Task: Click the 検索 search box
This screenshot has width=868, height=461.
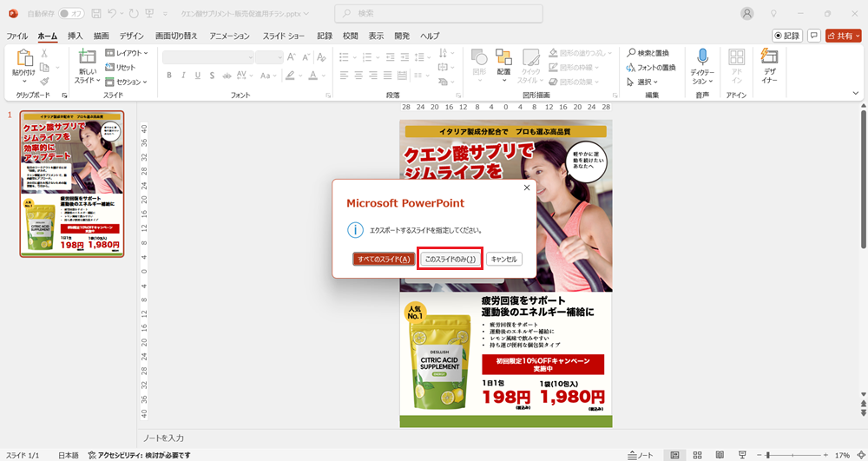Action: click(439, 13)
